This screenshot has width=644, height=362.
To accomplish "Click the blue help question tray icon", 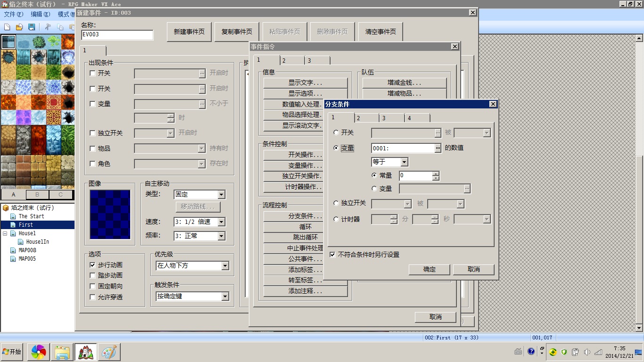I will [531, 352].
